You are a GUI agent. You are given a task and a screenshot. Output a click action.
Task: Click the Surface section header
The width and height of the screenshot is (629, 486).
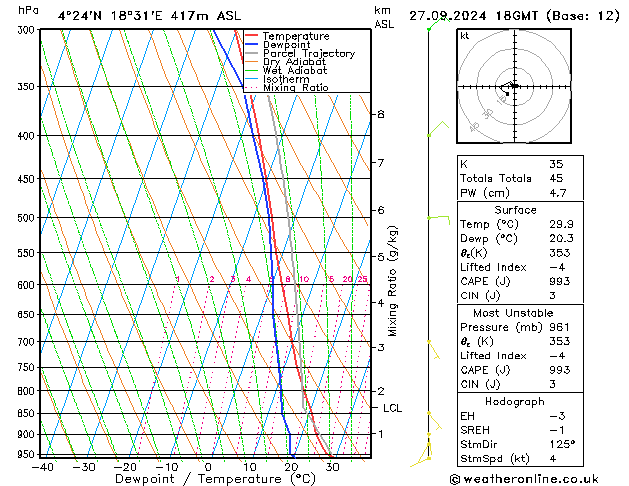tap(515, 210)
